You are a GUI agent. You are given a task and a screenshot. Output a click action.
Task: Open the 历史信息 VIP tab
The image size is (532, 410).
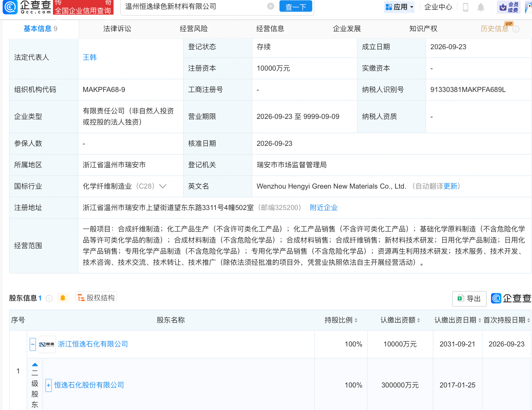pos(495,29)
